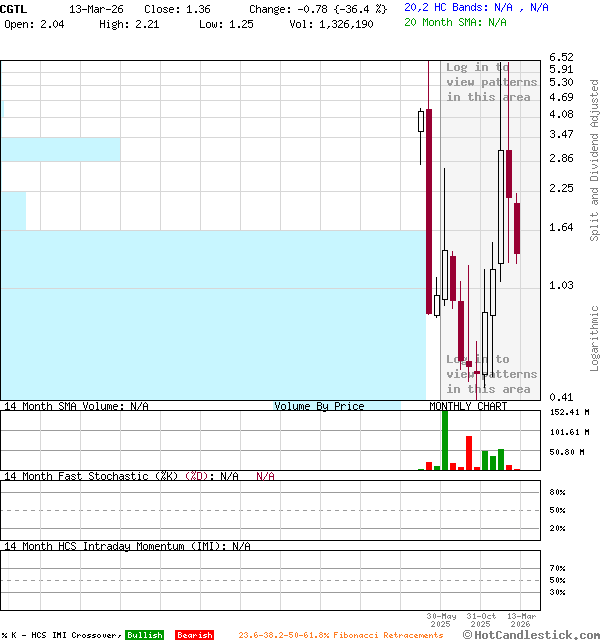Click the upper 'Log in to view patterns' notice
This screenshot has height=640, width=600.
pos(490,82)
